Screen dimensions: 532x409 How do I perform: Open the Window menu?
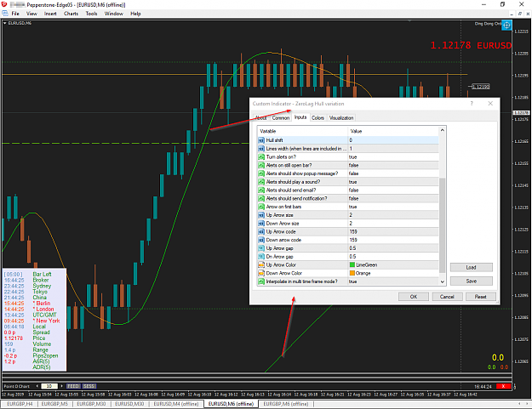point(114,14)
